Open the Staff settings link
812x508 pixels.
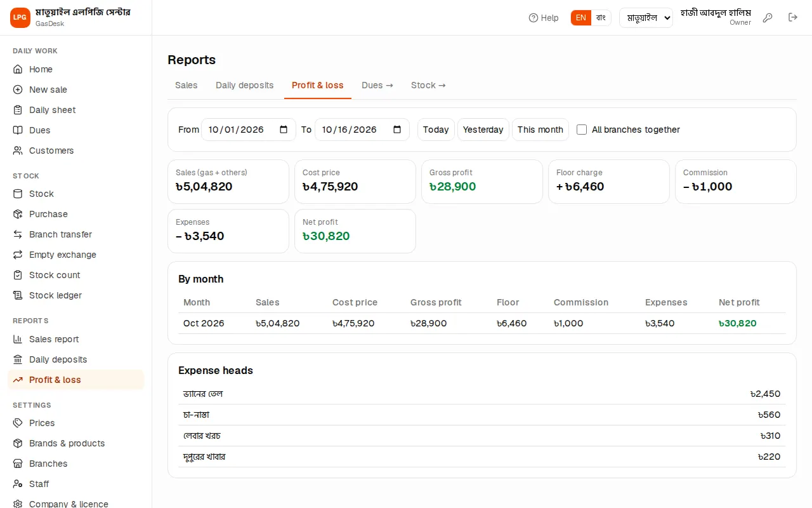[x=76, y=484]
